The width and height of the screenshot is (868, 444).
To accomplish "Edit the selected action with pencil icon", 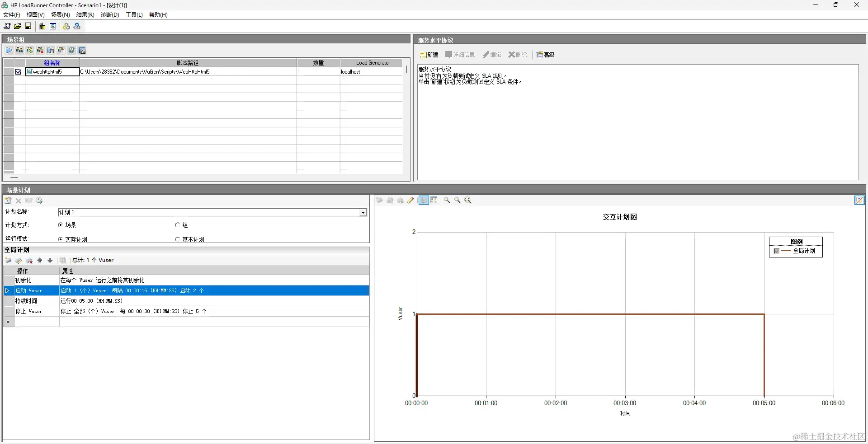I will tap(19, 260).
